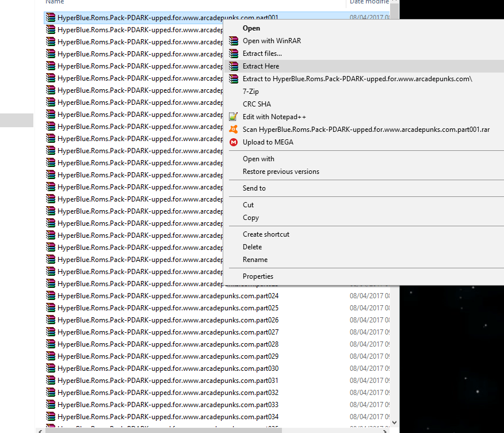Select the file name ending in part024
Image resolution: width=504 pixels, height=433 pixels.
point(168,296)
